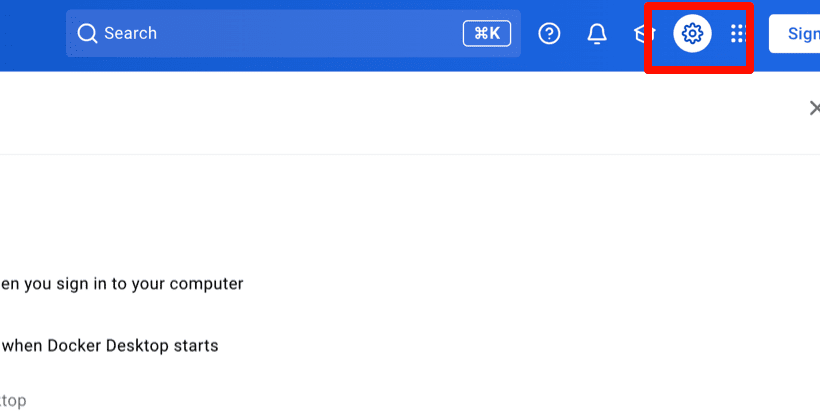Image resolution: width=820 pixels, height=412 pixels.
Task: Click the blue header area left of search
Action: (x=32, y=36)
